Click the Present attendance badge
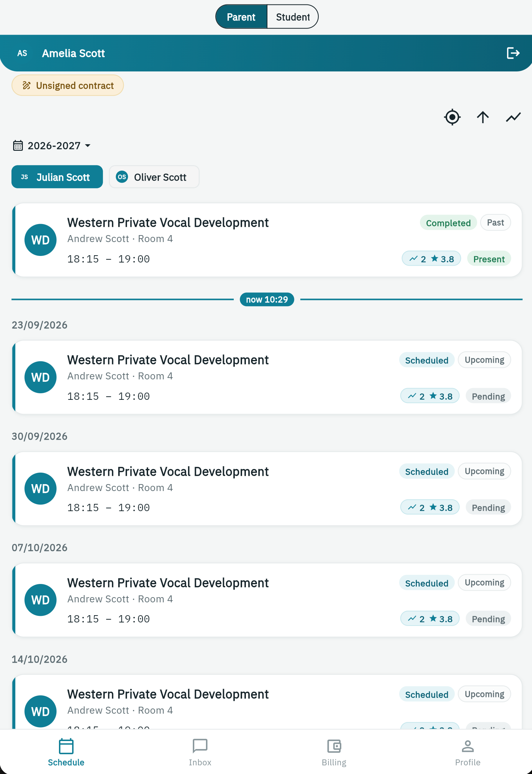The width and height of the screenshot is (532, 774). click(489, 259)
